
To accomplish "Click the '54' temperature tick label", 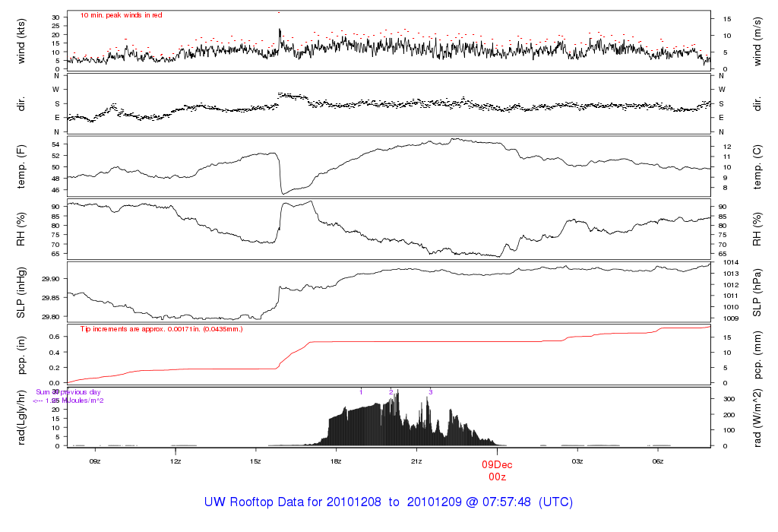I will [55, 144].
